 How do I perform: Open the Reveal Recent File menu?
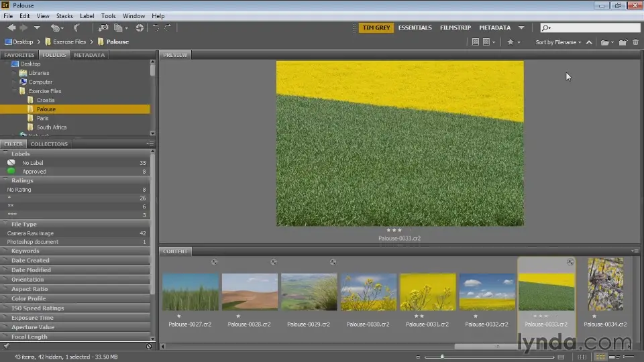click(x=56, y=27)
